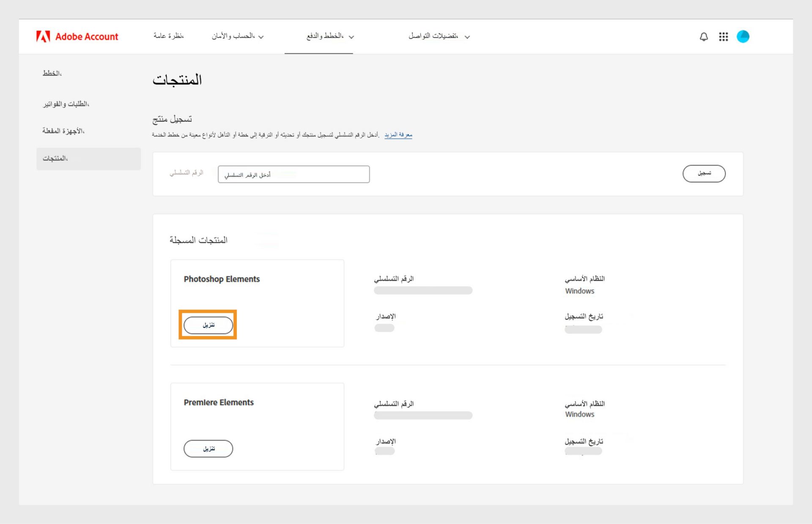Select الأجهزة المفعلة in the sidebar
The image size is (812, 524).
click(63, 131)
